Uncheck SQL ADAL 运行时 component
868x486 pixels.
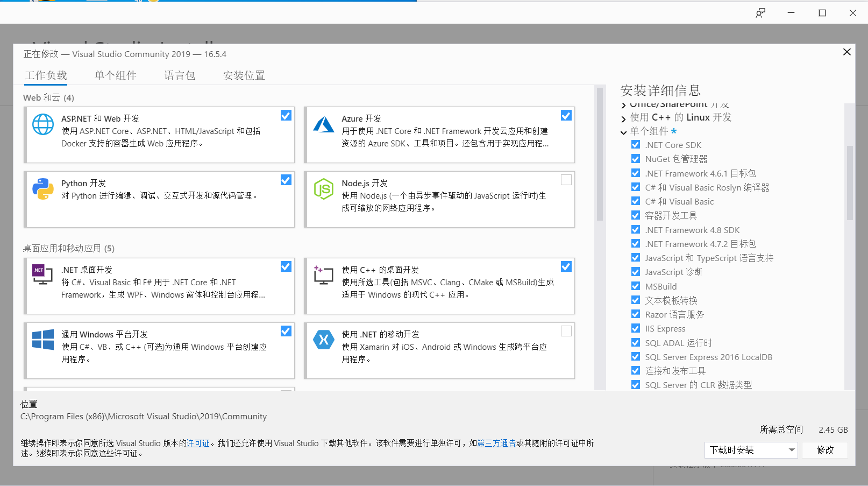click(636, 342)
